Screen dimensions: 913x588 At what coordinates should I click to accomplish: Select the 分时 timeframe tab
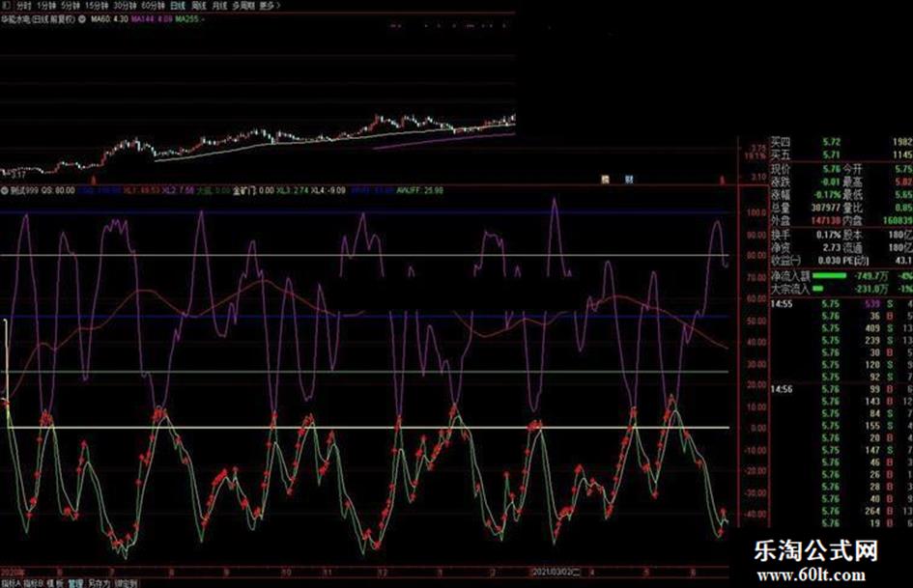point(24,5)
